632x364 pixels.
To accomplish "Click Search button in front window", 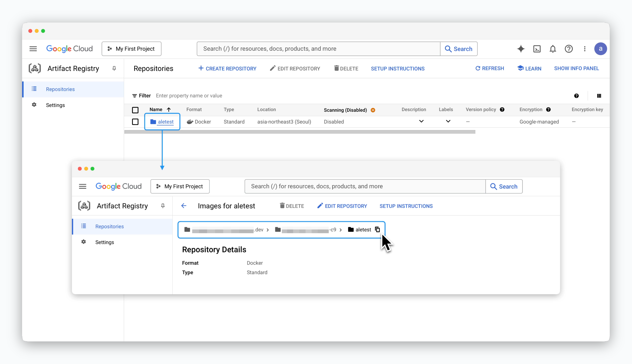I will coord(504,187).
